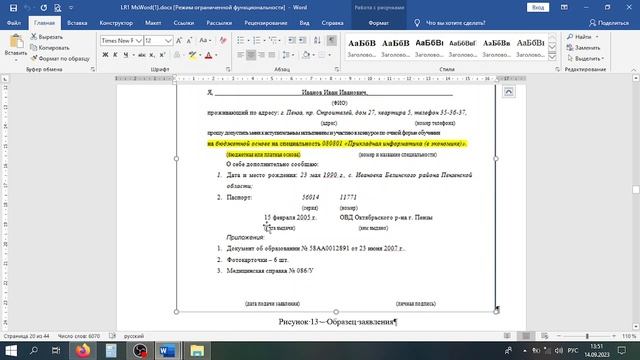
Task: Toggle underline (Ч) formatting
Action: [x=126, y=55]
